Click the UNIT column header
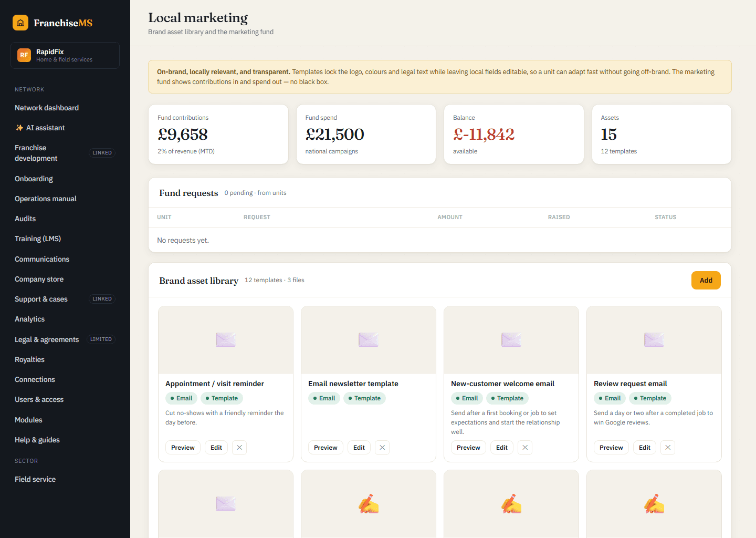The height and width of the screenshot is (538, 756). pyautogui.click(x=164, y=217)
